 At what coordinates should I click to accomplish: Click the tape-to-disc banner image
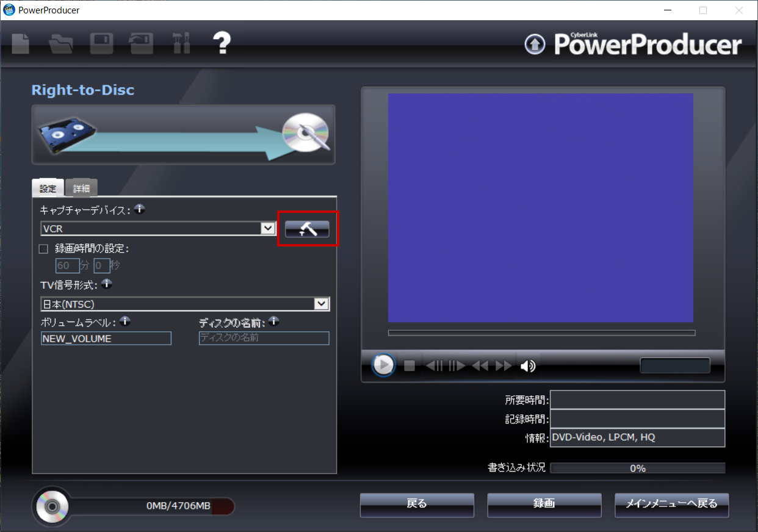point(184,135)
